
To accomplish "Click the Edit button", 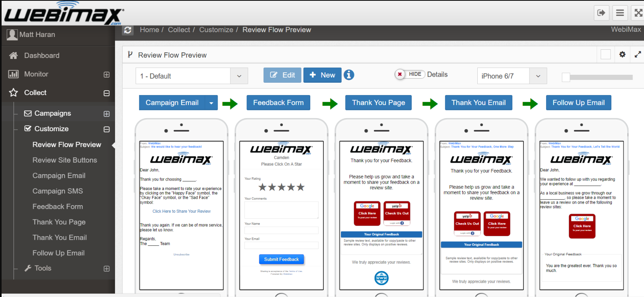I will pyautogui.click(x=282, y=75).
